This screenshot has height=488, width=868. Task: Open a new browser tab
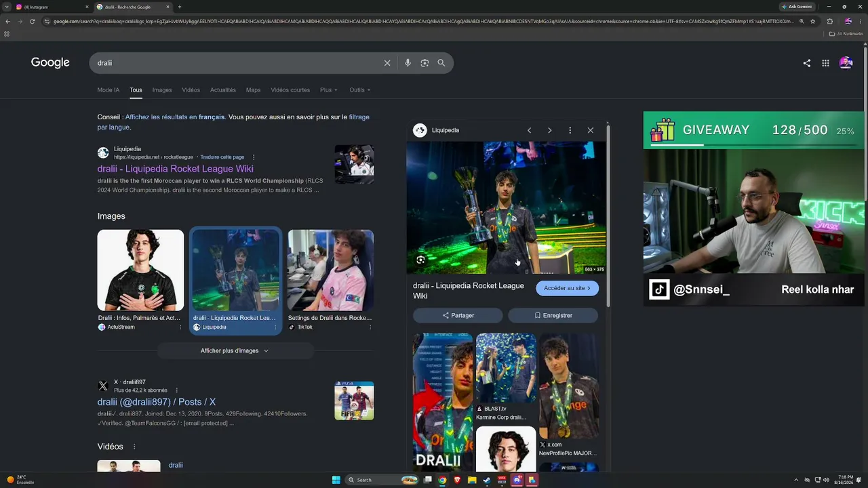coord(179,7)
